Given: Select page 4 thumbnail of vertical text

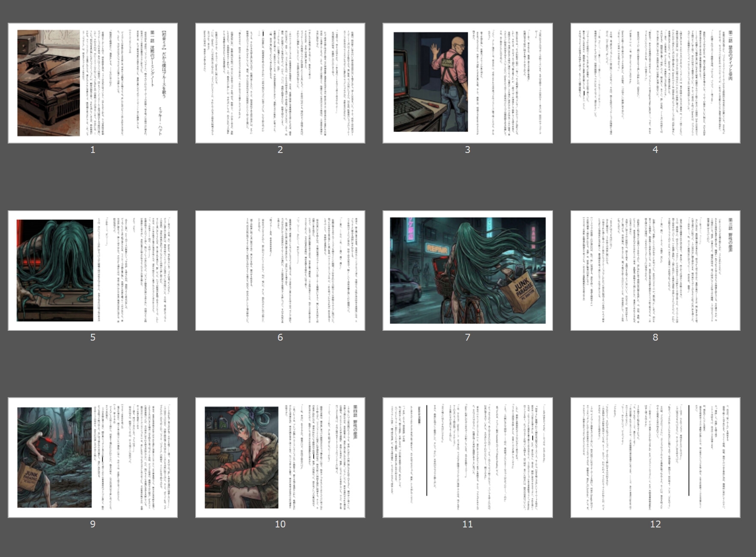Looking at the screenshot, I should coord(655,83).
